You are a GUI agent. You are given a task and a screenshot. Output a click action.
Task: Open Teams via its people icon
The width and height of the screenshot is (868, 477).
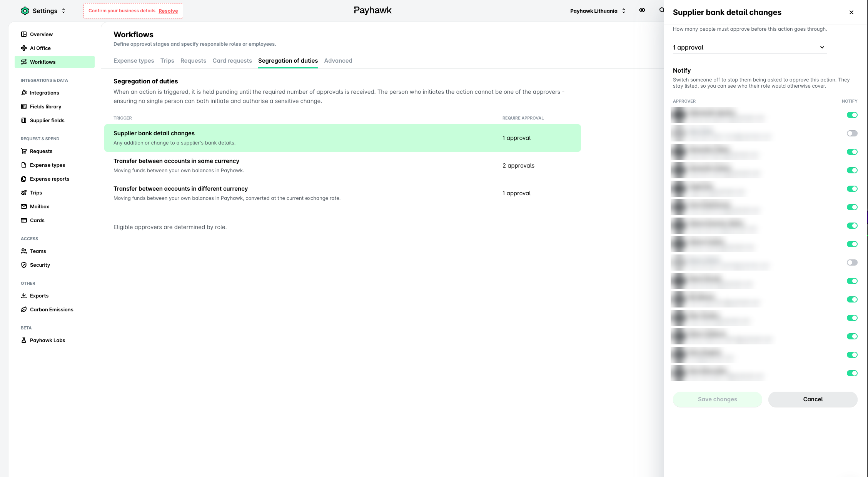(x=24, y=251)
